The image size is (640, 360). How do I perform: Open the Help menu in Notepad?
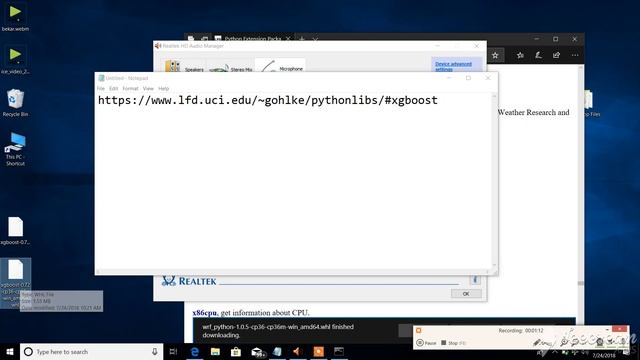(x=164, y=89)
